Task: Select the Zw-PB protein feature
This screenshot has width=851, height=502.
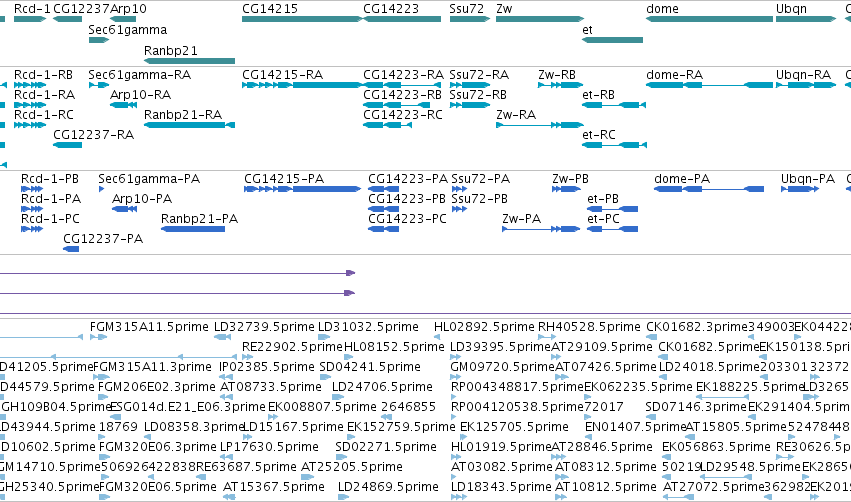Action: coord(566,189)
